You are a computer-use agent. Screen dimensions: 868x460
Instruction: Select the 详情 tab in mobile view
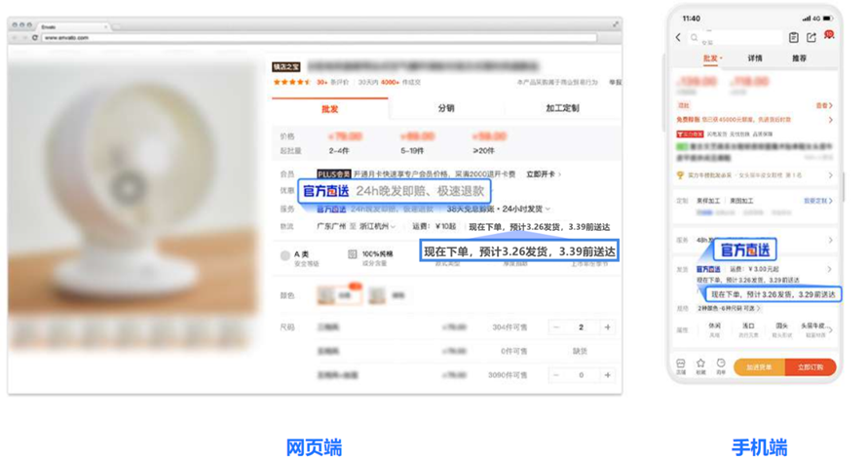(755, 58)
